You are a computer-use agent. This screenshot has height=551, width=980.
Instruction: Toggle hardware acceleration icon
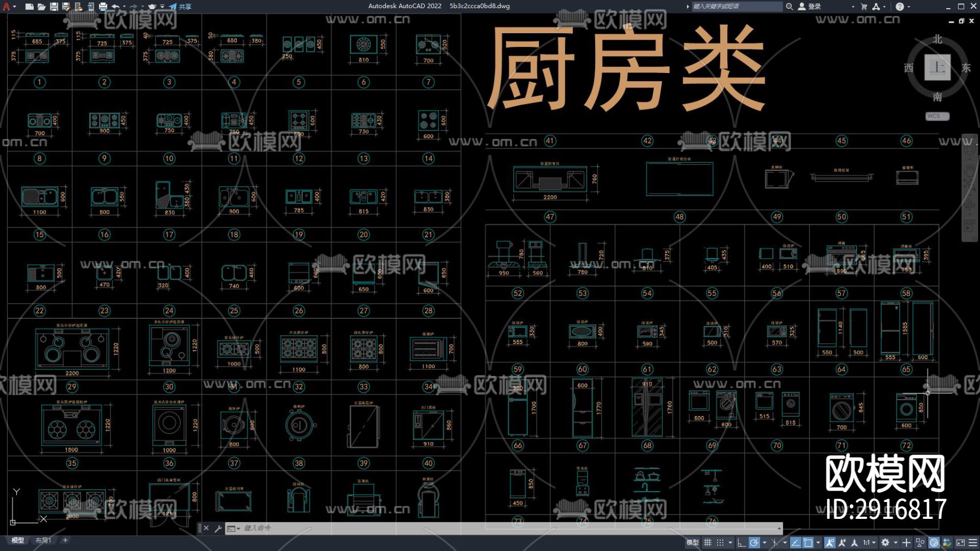[x=934, y=542]
